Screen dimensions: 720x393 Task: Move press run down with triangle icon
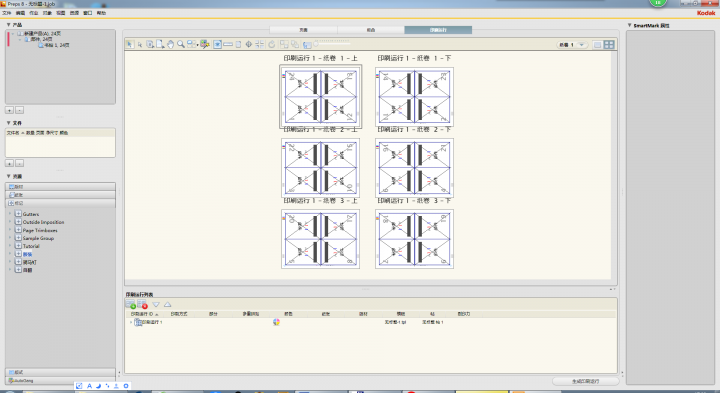pyautogui.click(x=156, y=304)
